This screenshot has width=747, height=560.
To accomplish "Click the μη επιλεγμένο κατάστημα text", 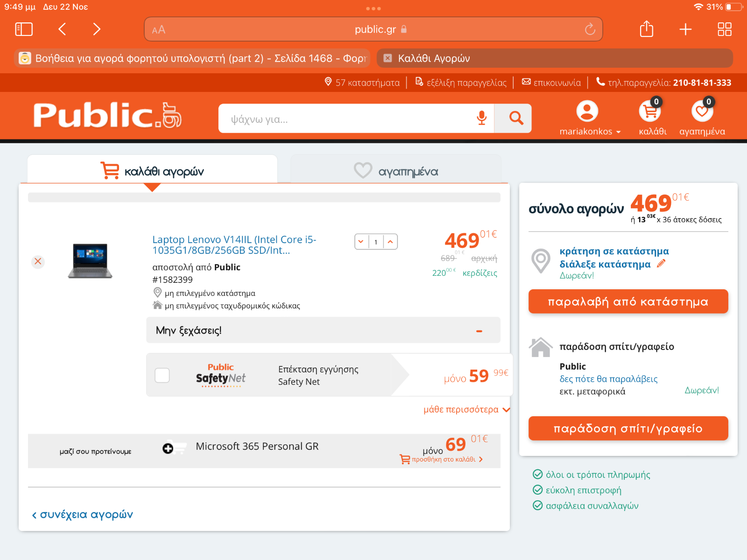I will 210,293.
